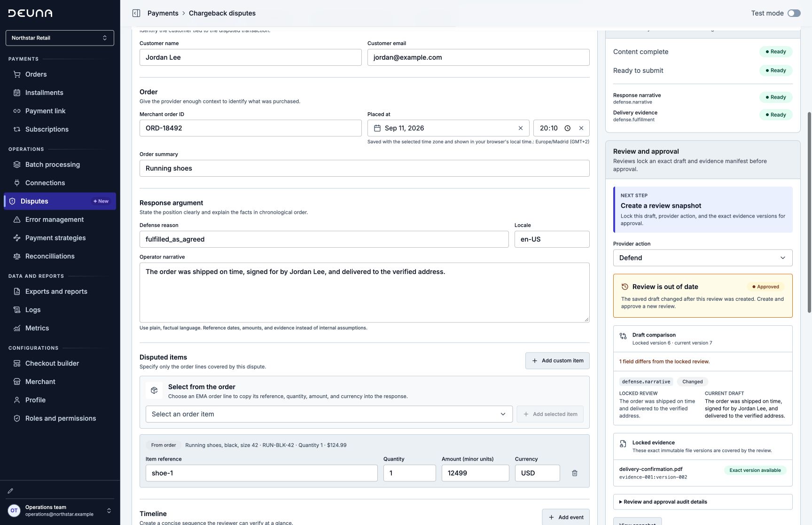The width and height of the screenshot is (812, 525).
Task: Expand the Operations team account menu
Action: click(60, 511)
